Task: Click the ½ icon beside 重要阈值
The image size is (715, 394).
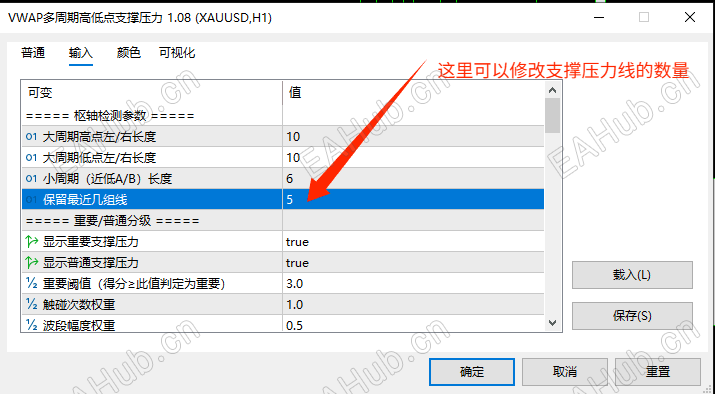Action: [x=31, y=283]
